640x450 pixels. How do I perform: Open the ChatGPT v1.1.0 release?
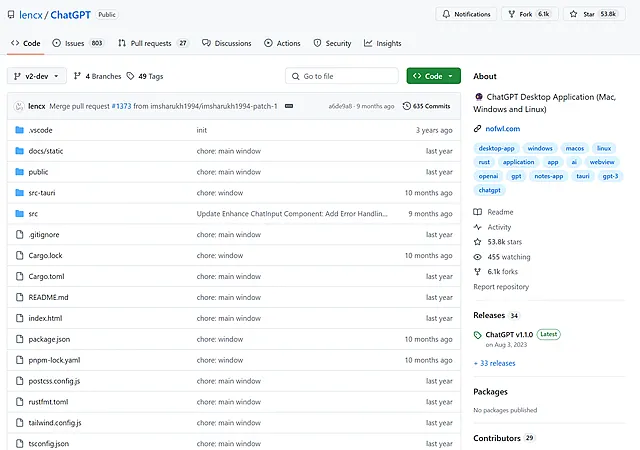509,334
